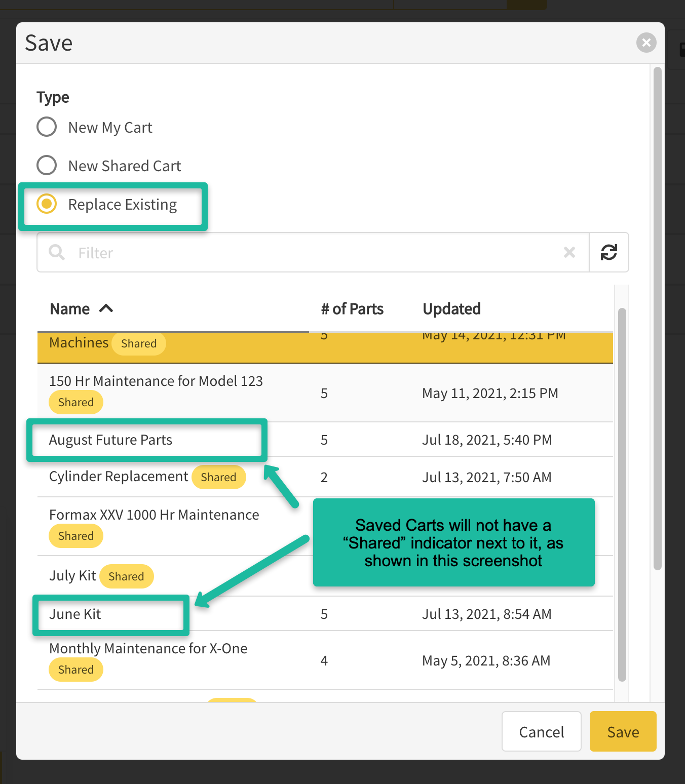Select Monthly Maintenance for X-One row
The width and height of the screenshot is (685, 784).
148,649
